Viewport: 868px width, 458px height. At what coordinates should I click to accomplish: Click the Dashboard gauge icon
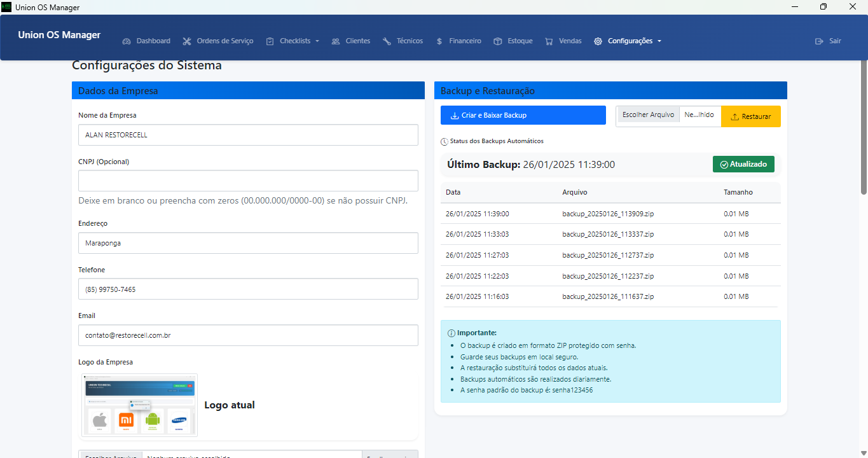click(x=126, y=41)
